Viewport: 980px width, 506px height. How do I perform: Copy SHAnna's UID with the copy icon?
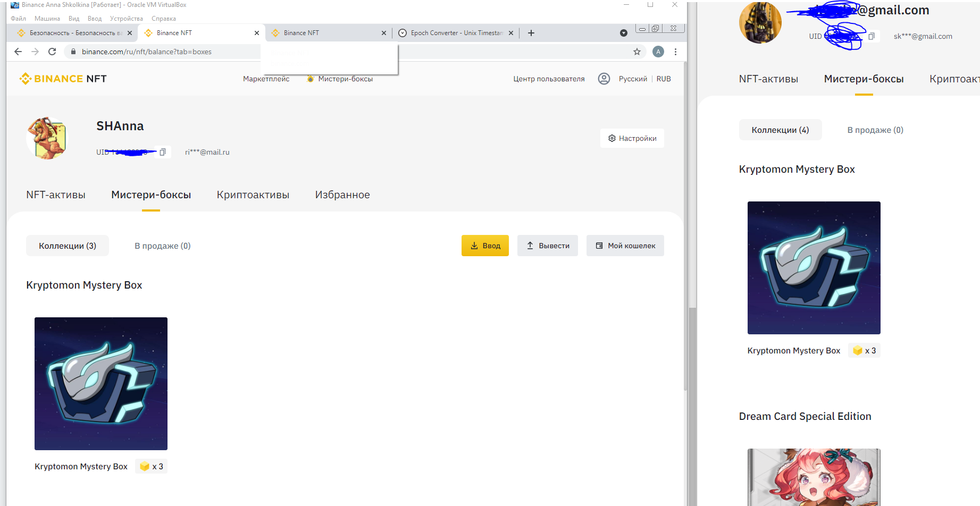pyautogui.click(x=163, y=152)
